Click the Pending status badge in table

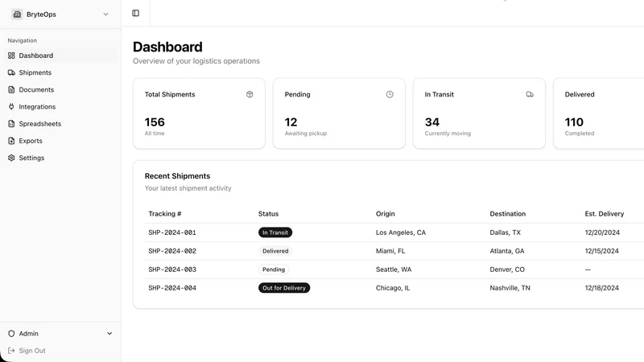pyautogui.click(x=274, y=269)
